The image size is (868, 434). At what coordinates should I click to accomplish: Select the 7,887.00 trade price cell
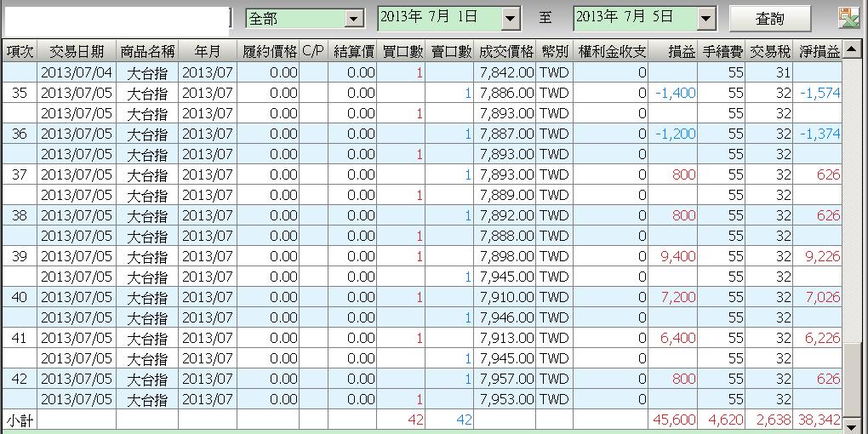point(505,134)
